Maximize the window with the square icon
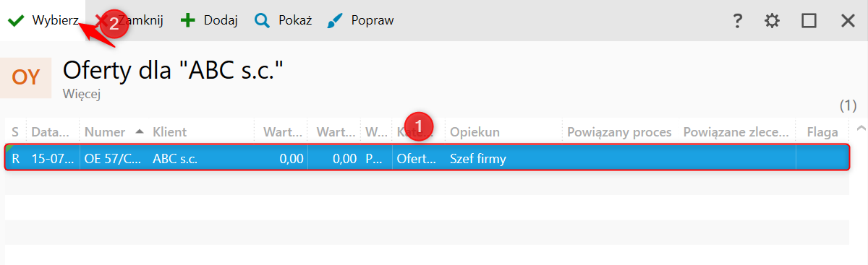868x265 pixels. [809, 21]
